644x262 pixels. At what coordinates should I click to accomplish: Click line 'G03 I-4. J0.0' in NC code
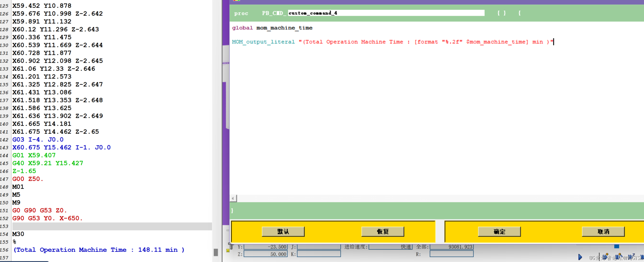click(38, 140)
